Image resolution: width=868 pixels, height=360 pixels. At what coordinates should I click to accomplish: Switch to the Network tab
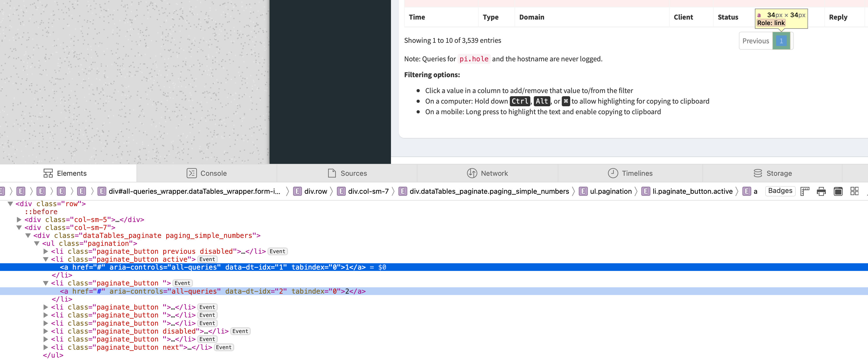[x=487, y=173]
